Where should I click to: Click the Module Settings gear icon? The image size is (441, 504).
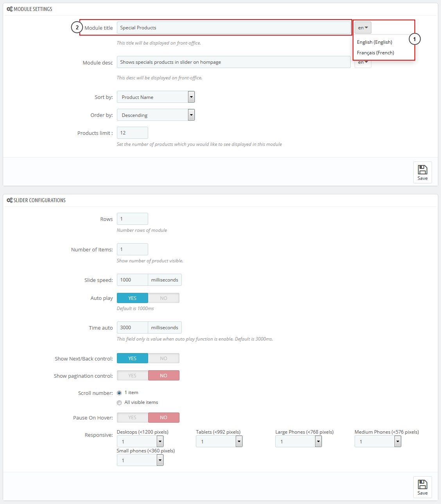pos(9,9)
